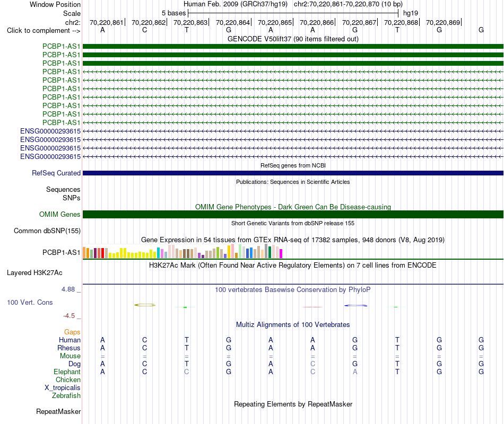Open the RefSeq Curated track label

coord(56,173)
